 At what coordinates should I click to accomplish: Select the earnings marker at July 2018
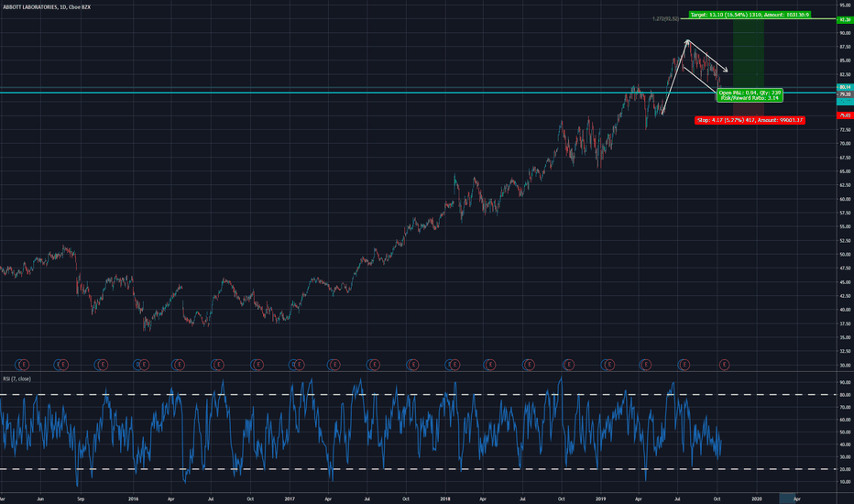click(x=529, y=365)
